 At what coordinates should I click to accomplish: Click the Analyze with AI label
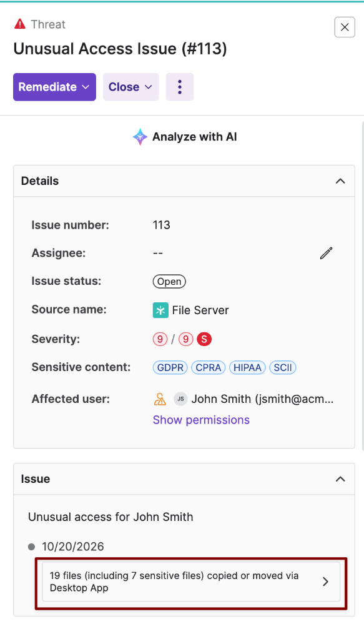pos(195,137)
